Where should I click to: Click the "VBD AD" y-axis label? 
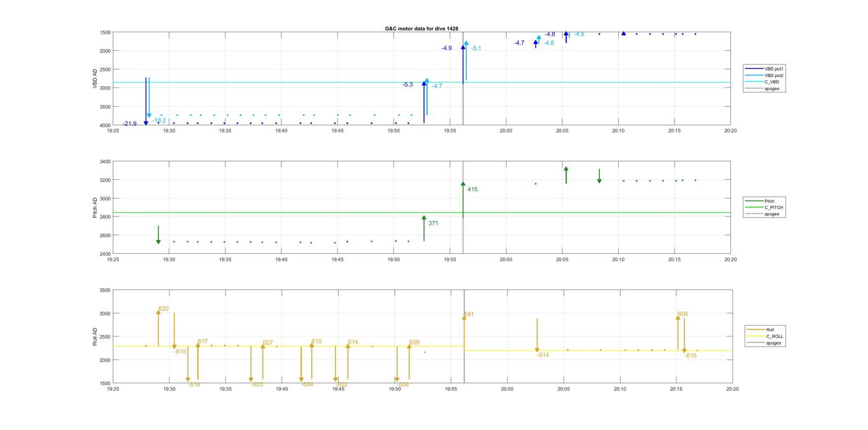95,79
